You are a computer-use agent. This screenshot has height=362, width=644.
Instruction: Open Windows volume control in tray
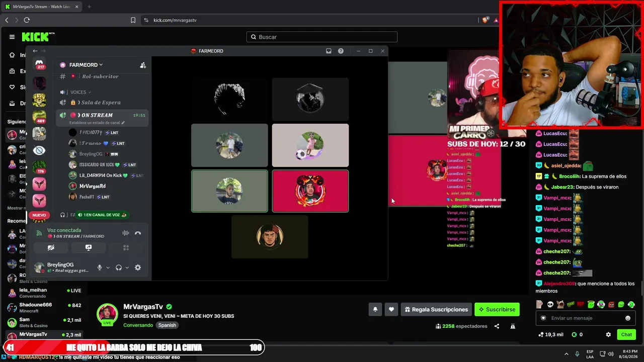coord(611,354)
